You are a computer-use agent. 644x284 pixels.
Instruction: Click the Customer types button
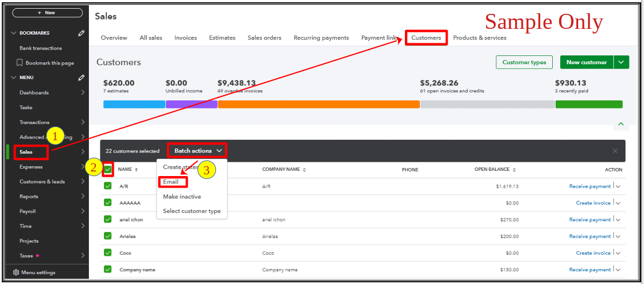coord(524,62)
